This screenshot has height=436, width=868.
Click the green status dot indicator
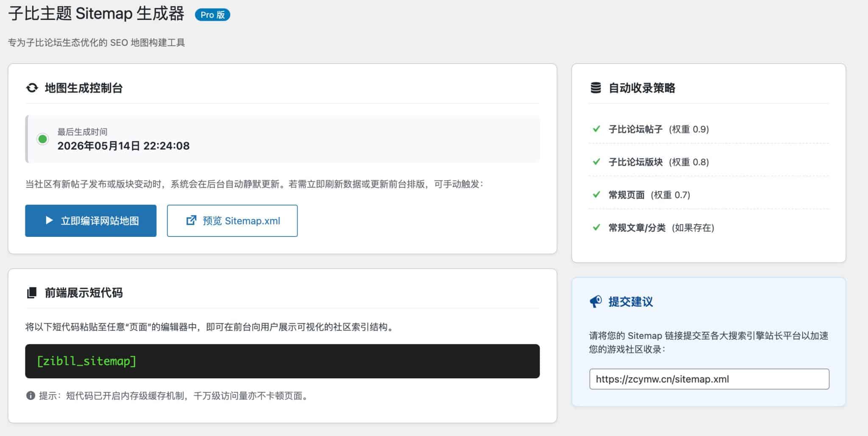(42, 139)
